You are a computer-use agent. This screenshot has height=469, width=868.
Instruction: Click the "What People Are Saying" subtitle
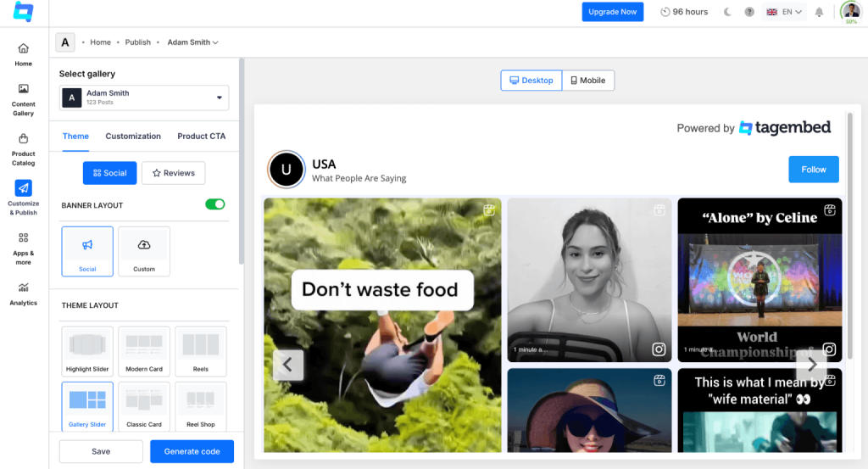pyautogui.click(x=359, y=178)
